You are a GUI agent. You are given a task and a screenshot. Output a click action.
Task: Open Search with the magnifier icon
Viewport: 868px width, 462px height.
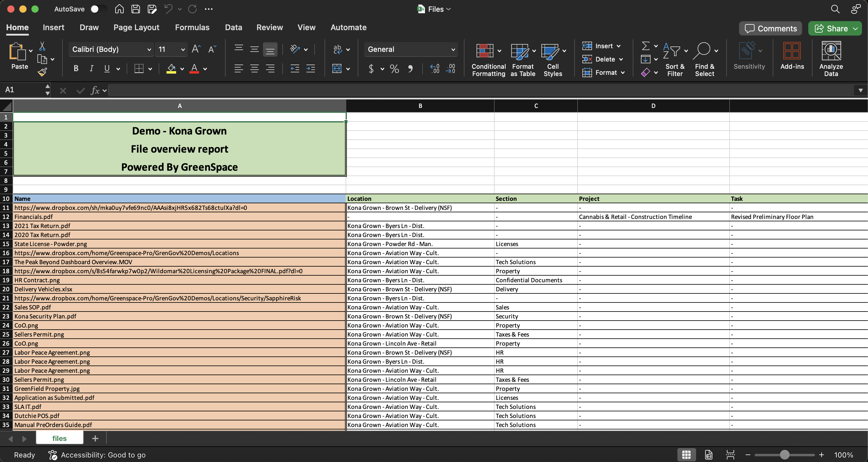pyautogui.click(x=835, y=9)
